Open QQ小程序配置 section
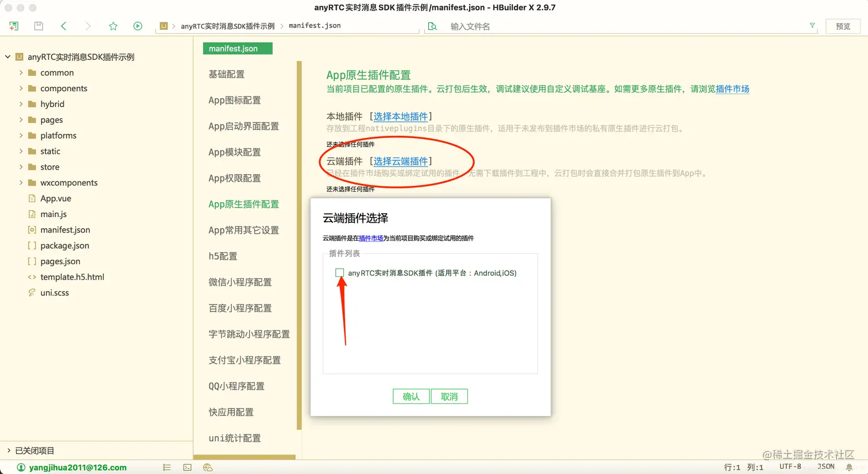This screenshot has height=474, width=868. click(x=237, y=386)
